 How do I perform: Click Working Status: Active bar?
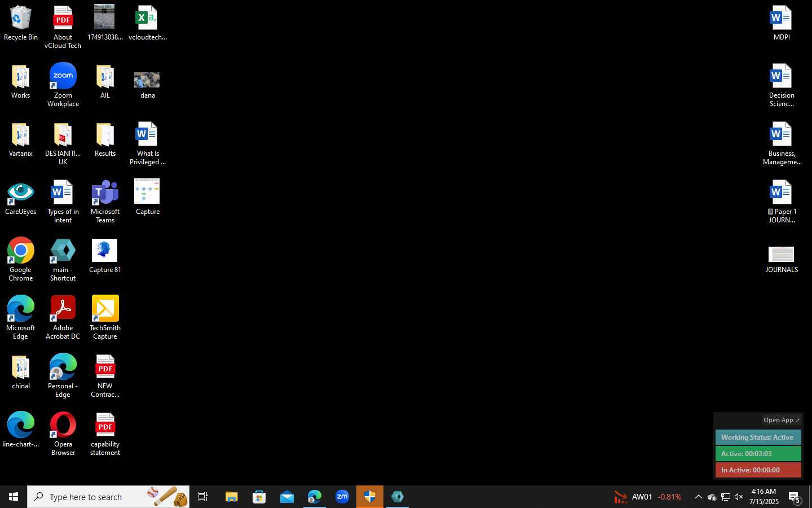point(758,437)
